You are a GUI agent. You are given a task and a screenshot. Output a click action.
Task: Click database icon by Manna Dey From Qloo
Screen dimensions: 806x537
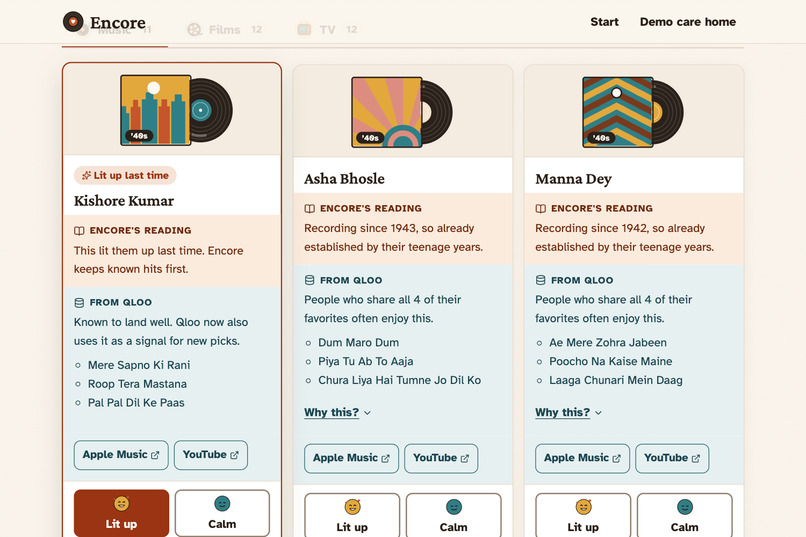[540, 280]
